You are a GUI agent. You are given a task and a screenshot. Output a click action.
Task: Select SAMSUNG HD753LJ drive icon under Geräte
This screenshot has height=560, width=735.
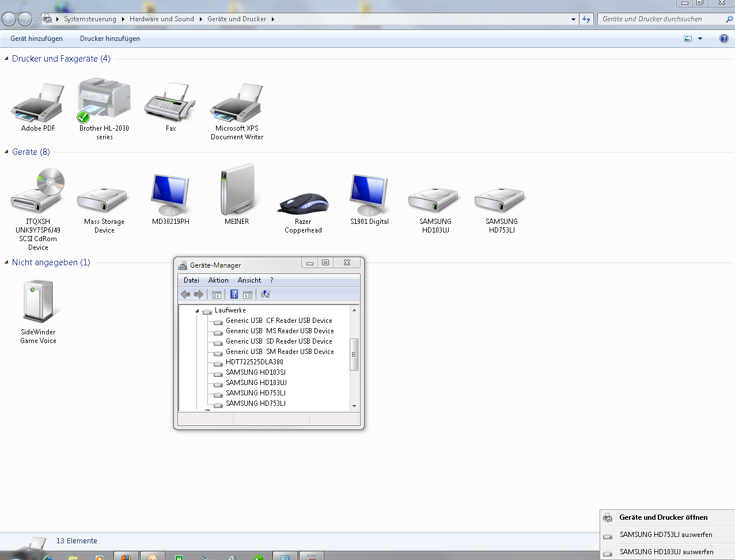pos(502,200)
